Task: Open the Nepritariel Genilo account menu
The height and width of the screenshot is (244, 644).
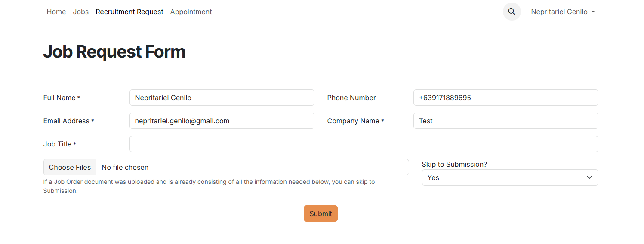Action: pyautogui.click(x=563, y=12)
